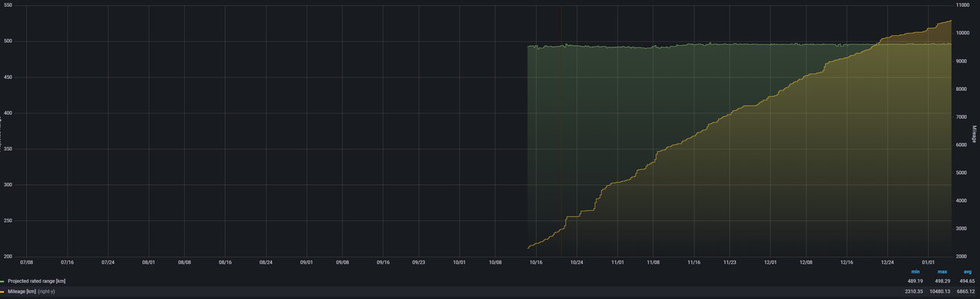980x299 pixels.
Task: Click the 10/16 x-axis date label
Action: [x=536, y=262]
